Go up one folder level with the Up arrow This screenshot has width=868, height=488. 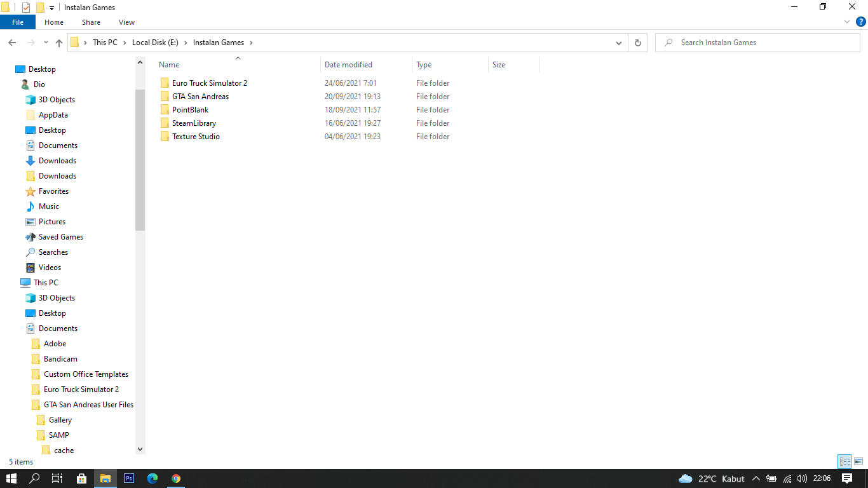pos(59,43)
